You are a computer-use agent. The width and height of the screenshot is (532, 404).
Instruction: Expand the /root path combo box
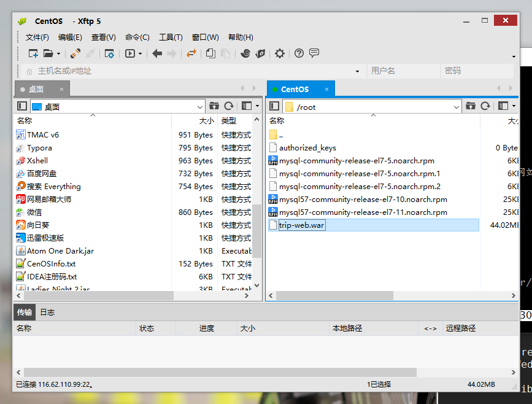(x=457, y=107)
